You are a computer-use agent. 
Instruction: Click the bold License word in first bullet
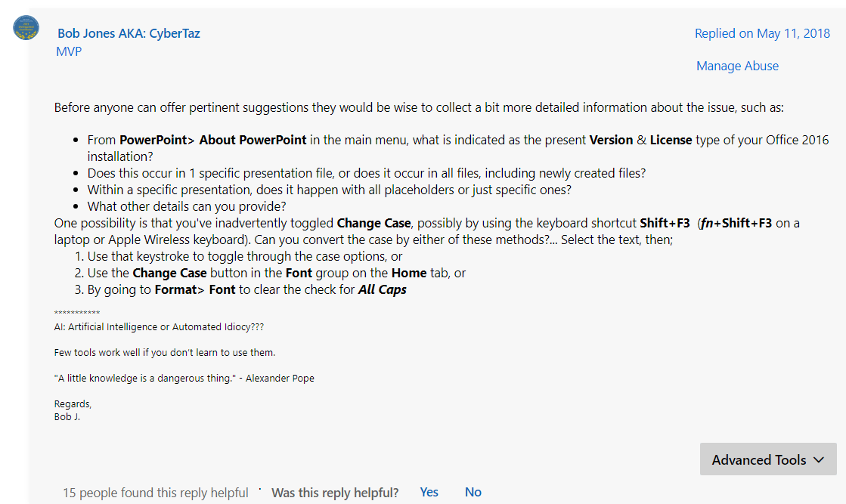(671, 140)
